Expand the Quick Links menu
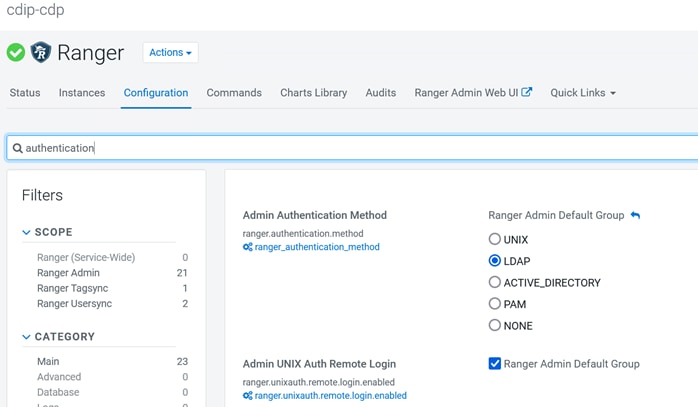This screenshot has width=698, height=407. [583, 93]
